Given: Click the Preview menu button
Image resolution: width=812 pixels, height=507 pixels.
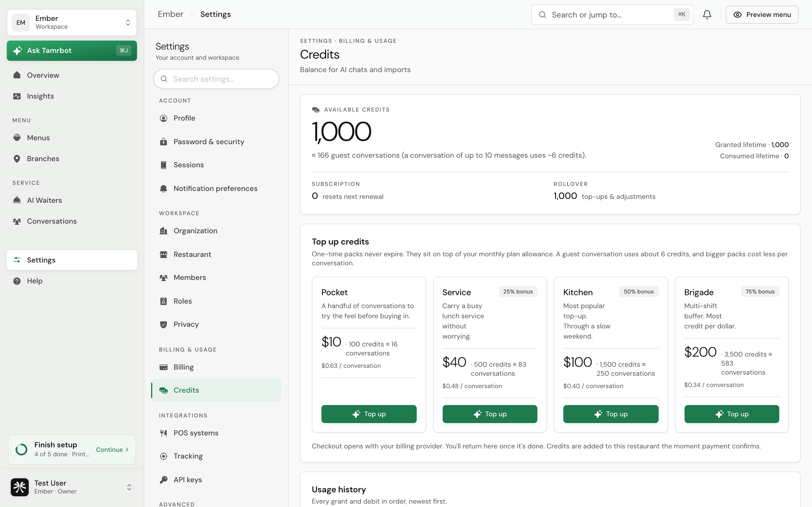Looking at the screenshot, I should [x=762, y=14].
